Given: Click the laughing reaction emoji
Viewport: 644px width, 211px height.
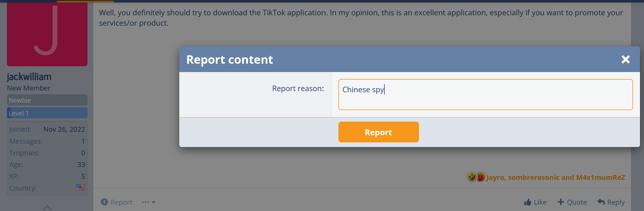Looking at the screenshot, I should [x=472, y=177].
